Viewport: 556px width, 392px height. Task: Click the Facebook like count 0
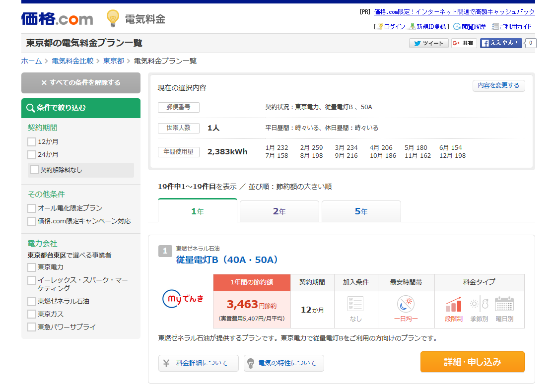tap(531, 43)
